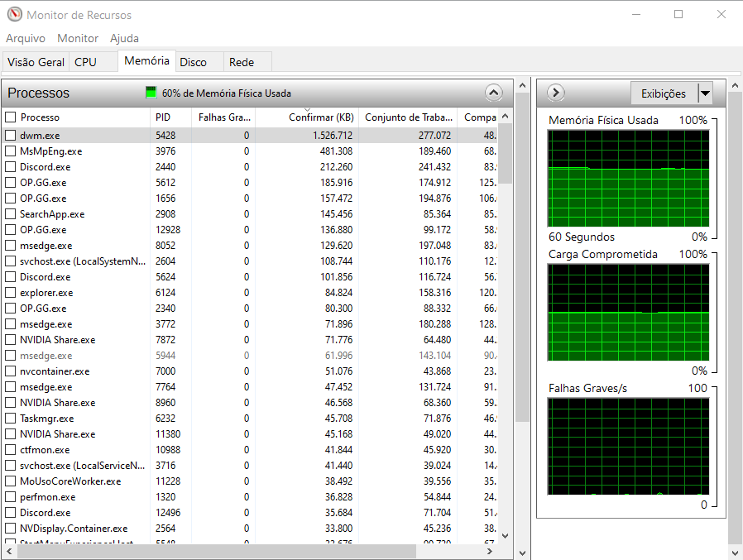Select NVIDIA Share.exe with PID 7872
This screenshot has height=560, width=743.
point(252,340)
